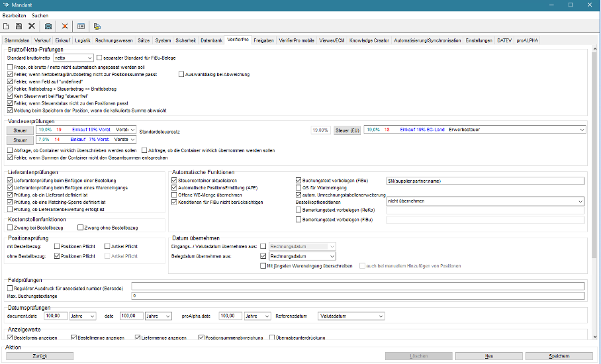Enable separater Standard für FiBu-Belege checkbox

pos(99,58)
